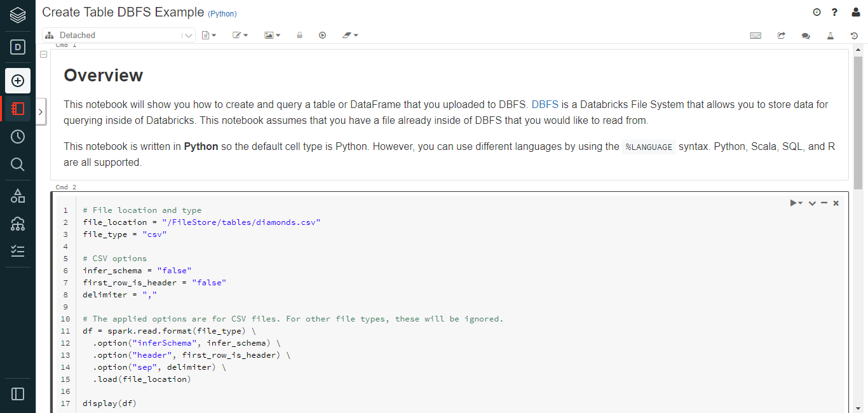Open revision history icon
Viewport: 868px width, 413px height.
(x=855, y=36)
